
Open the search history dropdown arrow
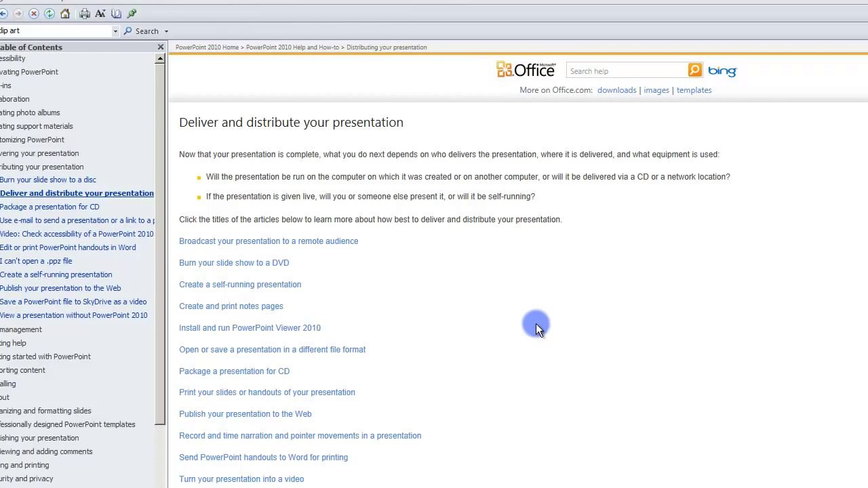click(x=115, y=31)
